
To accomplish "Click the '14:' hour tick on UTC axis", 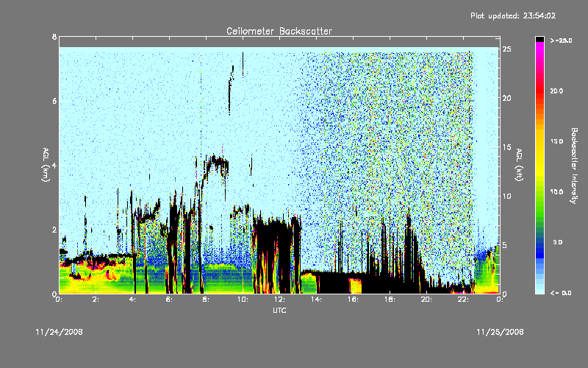I will point(317,300).
